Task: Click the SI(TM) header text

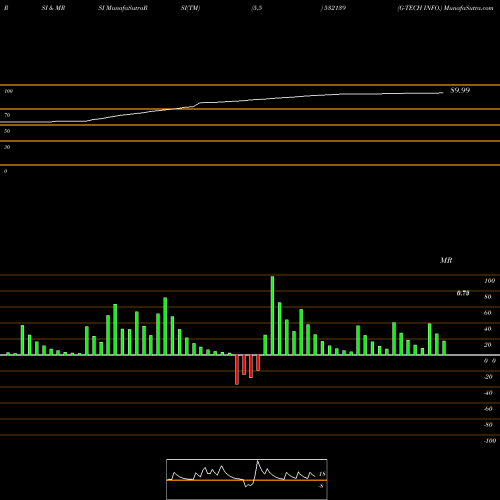Action: click(x=190, y=8)
